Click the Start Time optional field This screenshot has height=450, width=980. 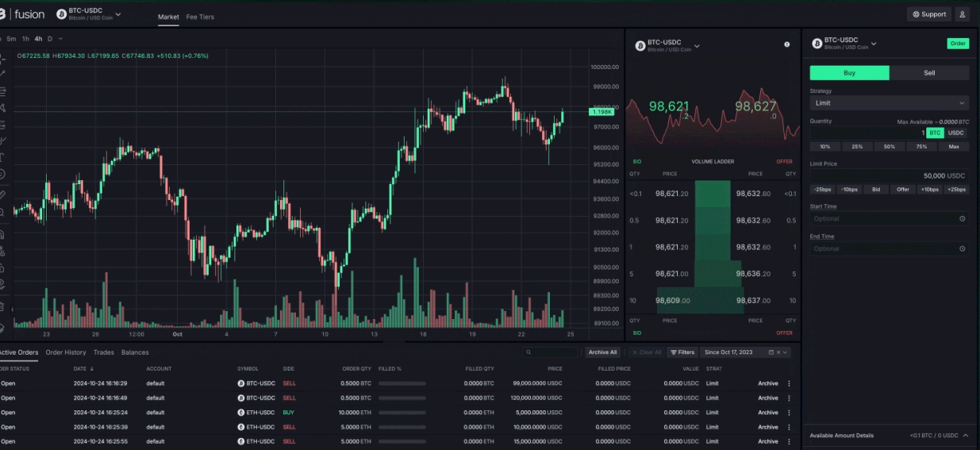[889, 218]
